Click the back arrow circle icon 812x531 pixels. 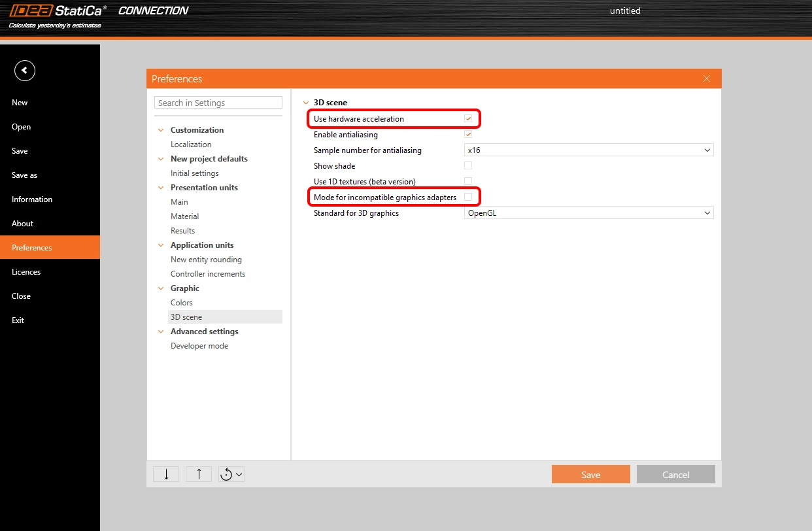click(x=25, y=70)
